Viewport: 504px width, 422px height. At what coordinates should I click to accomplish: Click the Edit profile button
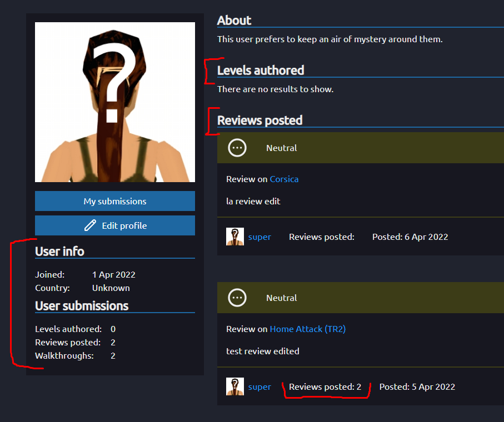[x=114, y=225]
